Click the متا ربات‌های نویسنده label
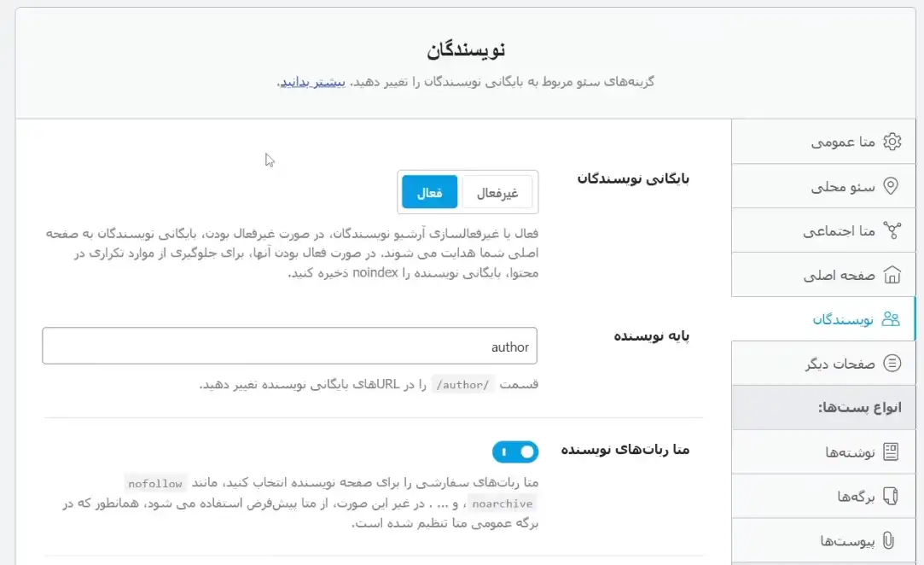Image resolution: width=924 pixels, height=565 pixels. (x=625, y=450)
